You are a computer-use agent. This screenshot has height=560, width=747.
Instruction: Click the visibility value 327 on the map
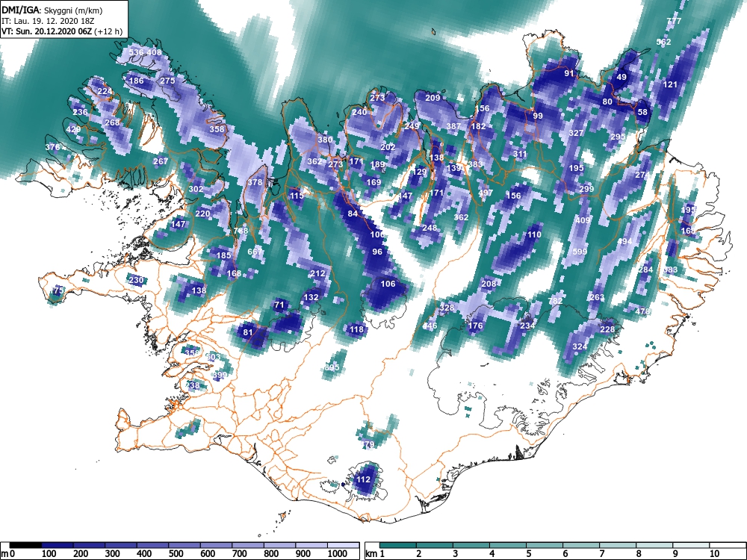click(x=576, y=134)
